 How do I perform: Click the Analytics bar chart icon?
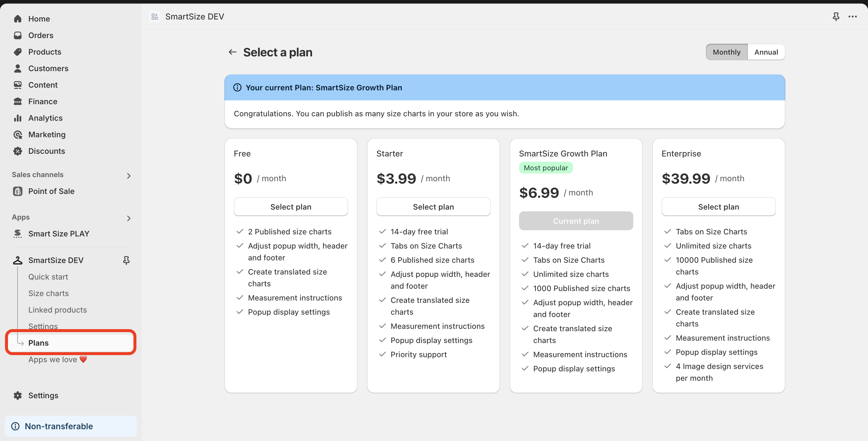(17, 118)
